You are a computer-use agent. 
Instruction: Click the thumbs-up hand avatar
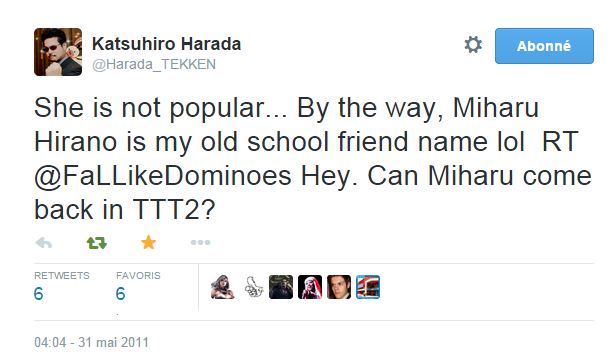pyautogui.click(x=253, y=287)
